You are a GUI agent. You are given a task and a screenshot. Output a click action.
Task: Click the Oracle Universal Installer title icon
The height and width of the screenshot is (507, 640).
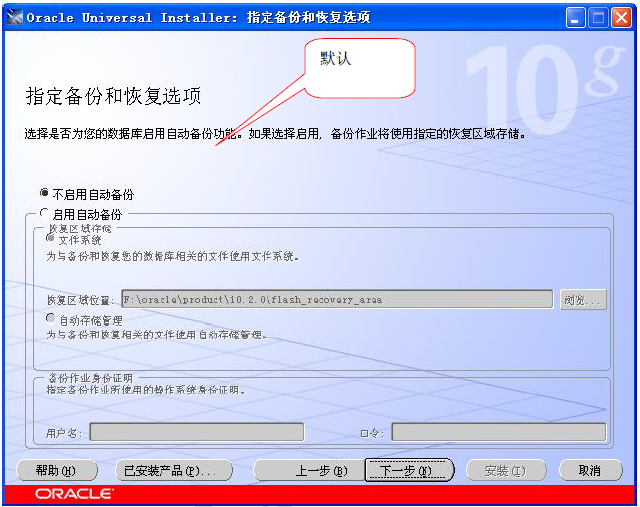click(15, 18)
